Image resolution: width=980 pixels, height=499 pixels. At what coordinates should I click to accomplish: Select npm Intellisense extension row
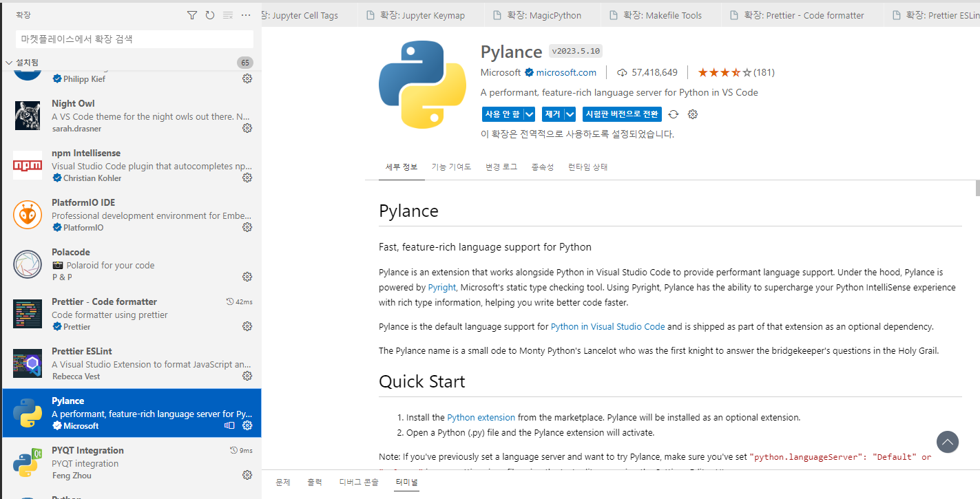(131, 165)
